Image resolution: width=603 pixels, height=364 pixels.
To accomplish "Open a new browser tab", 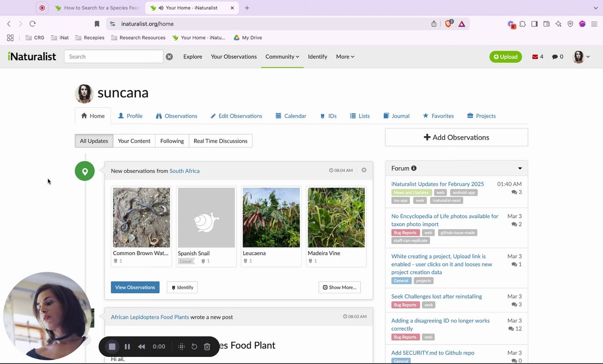I will 247,8.
